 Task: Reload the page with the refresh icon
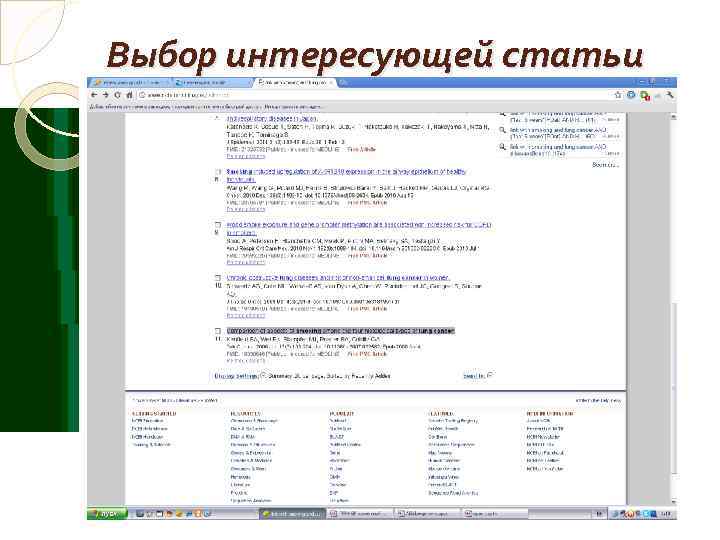pos(118,95)
